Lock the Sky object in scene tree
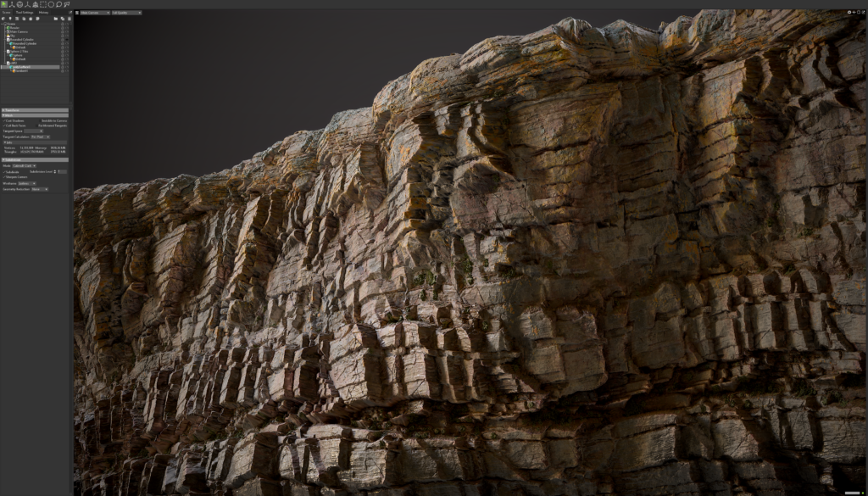 [63, 36]
